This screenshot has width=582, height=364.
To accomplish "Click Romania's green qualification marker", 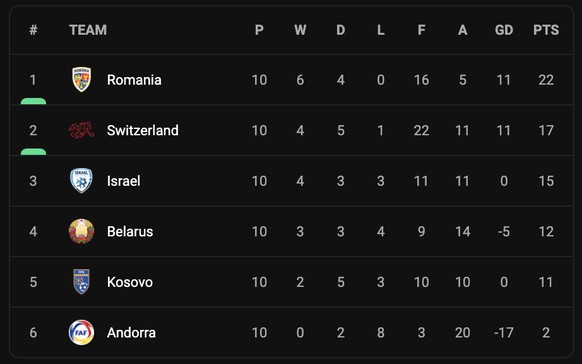I will 33,101.
